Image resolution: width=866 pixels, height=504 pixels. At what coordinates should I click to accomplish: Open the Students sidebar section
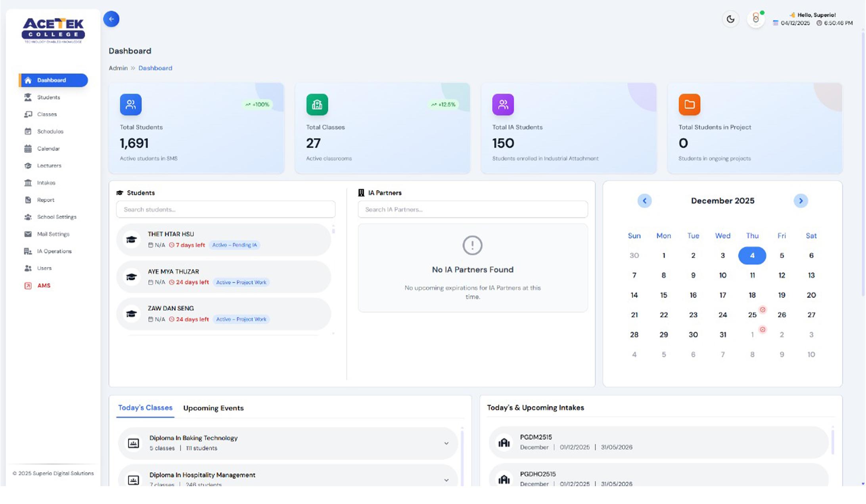tap(48, 97)
